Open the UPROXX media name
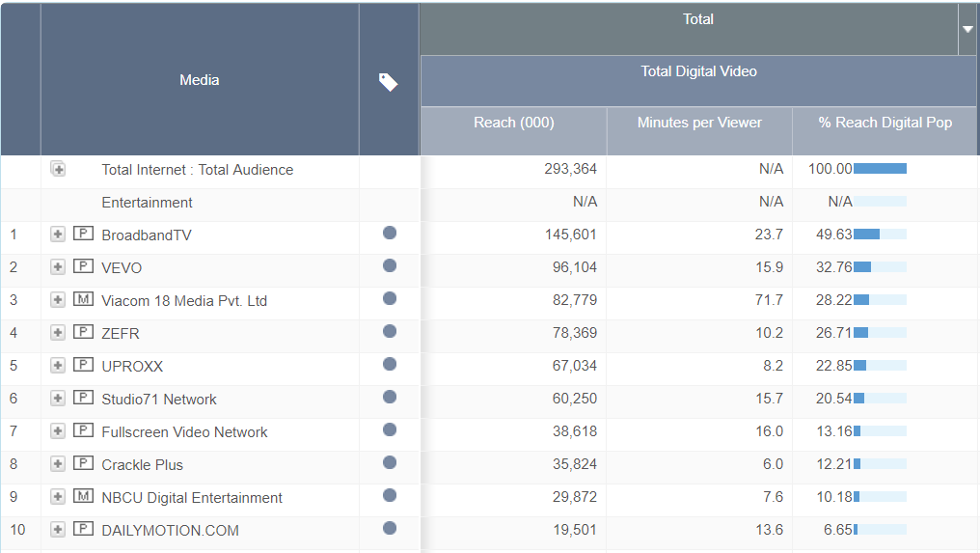Viewport: 980px width, 553px height. [x=132, y=367]
